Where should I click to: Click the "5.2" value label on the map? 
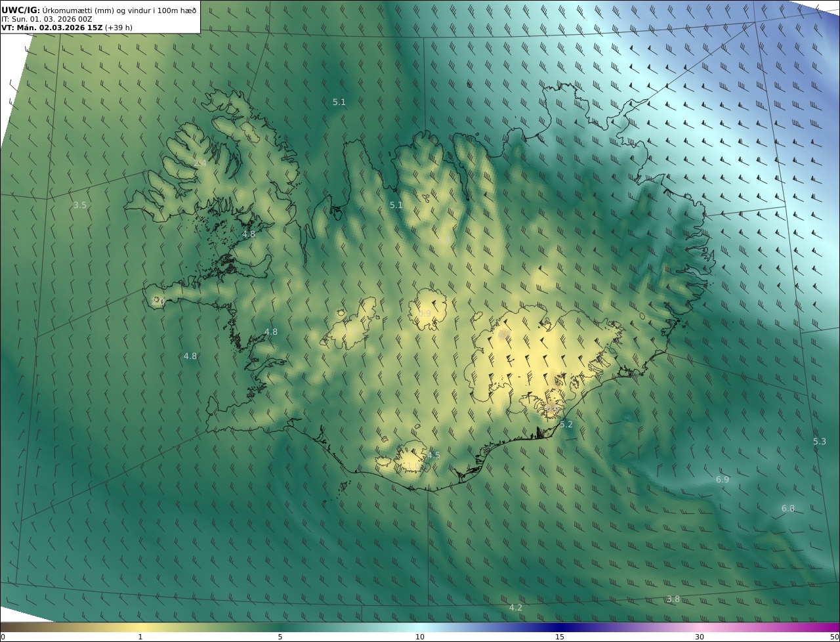tap(566, 425)
